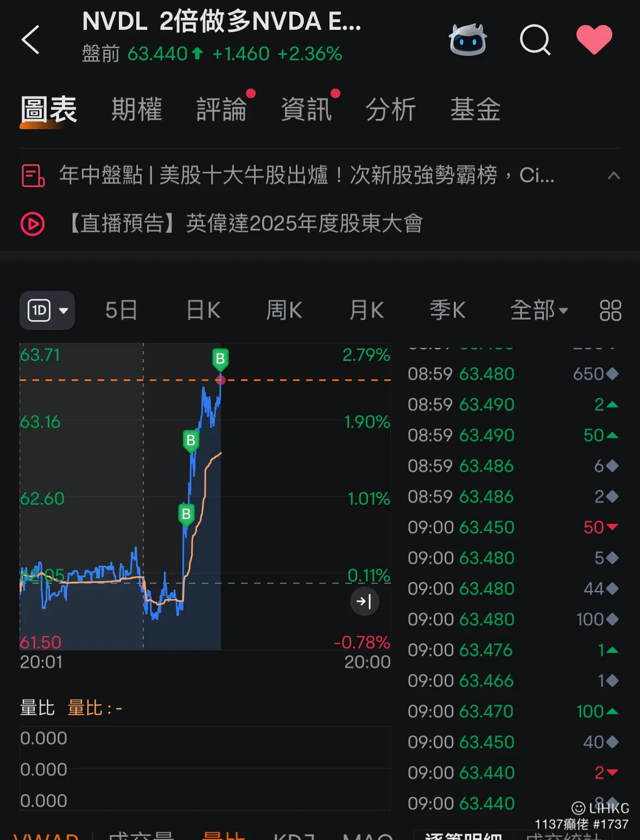This screenshot has height=840, width=640.
Task: Collapse the news banner with the chevron
Action: coord(614,175)
